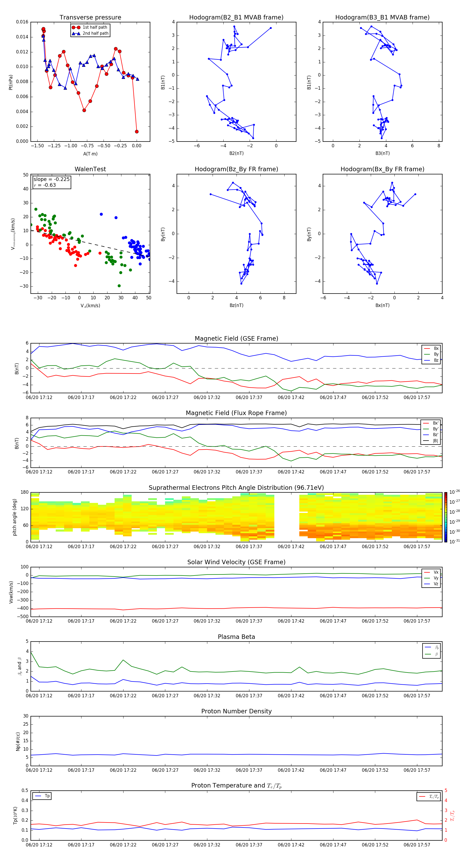Click the "Proton Temperature and Te/Tp" title
473x868 pixels.
pos(236,786)
